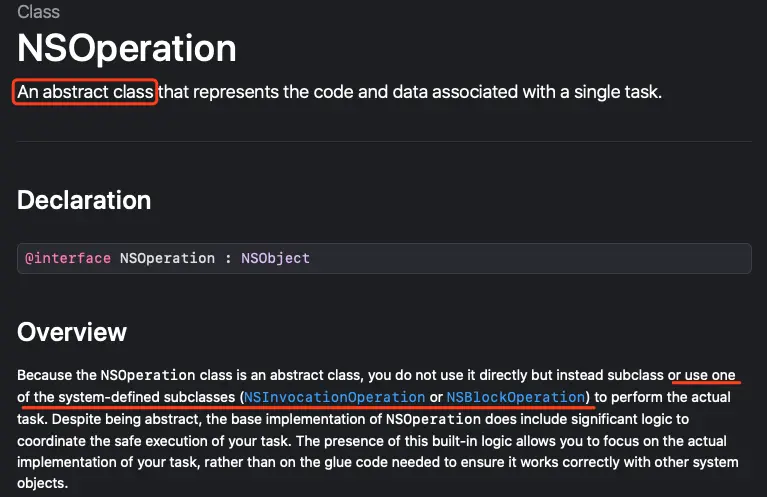Click NSOperation inside the declaration code box

click(x=167, y=258)
